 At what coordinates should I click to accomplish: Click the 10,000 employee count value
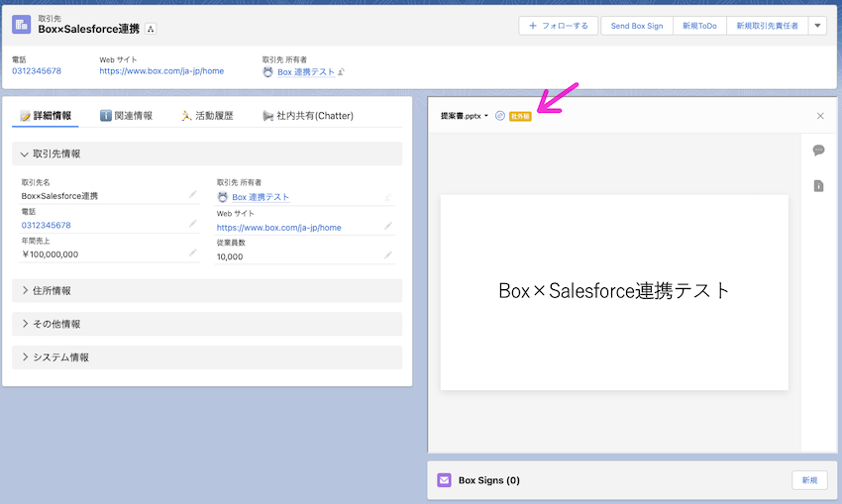coord(230,256)
